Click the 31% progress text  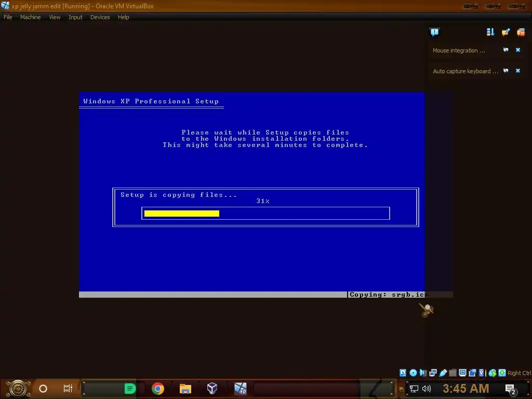click(x=263, y=201)
